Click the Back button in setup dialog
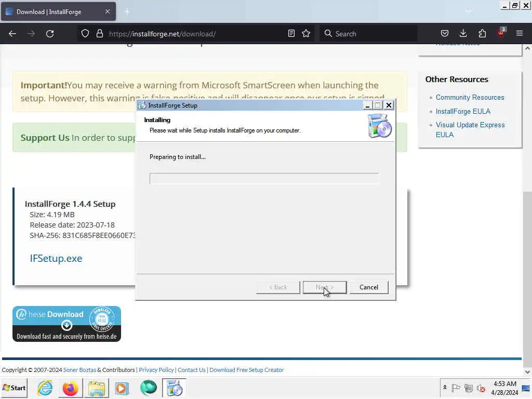The width and height of the screenshot is (532, 399). [278, 287]
